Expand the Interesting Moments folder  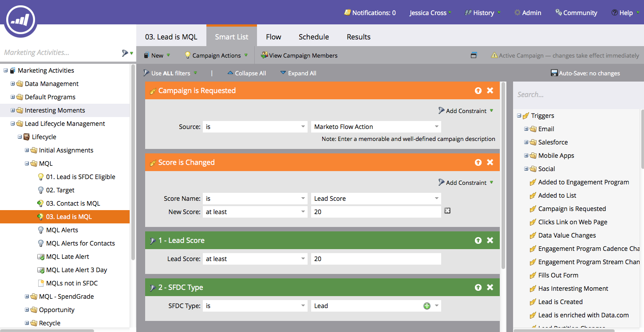point(12,110)
